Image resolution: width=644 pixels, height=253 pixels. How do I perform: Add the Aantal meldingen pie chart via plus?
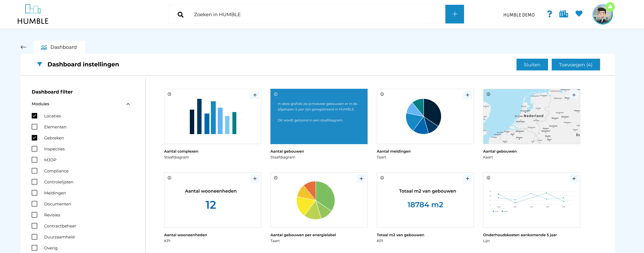tap(468, 95)
